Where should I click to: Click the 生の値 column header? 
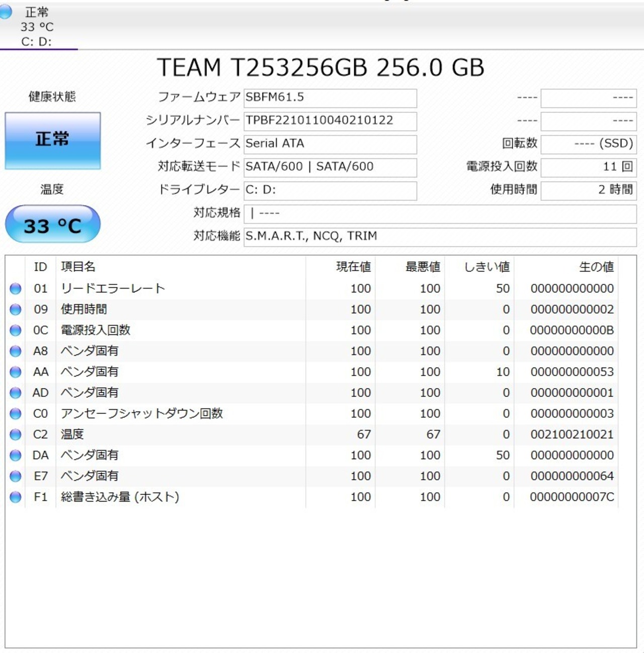pyautogui.click(x=596, y=267)
